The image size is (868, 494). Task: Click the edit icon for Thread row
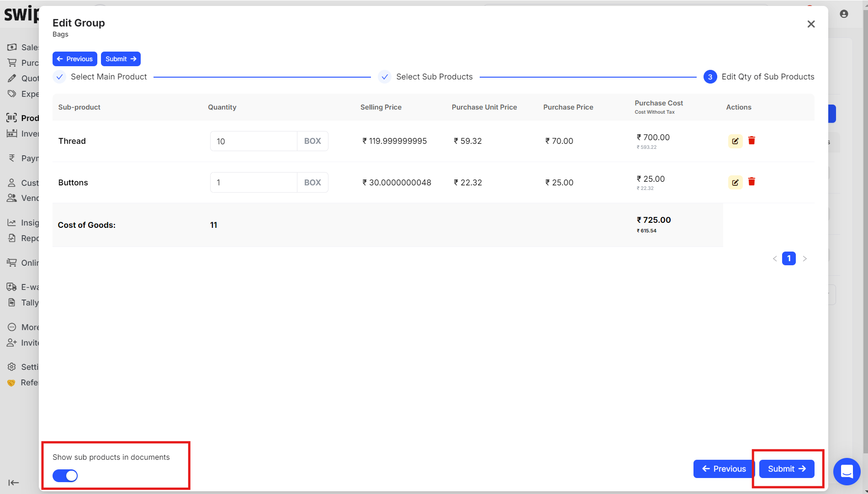(x=735, y=141)
